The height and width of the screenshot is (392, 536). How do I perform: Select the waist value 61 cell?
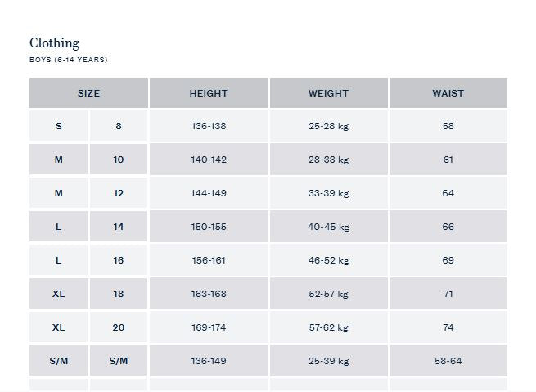(448, 160)
